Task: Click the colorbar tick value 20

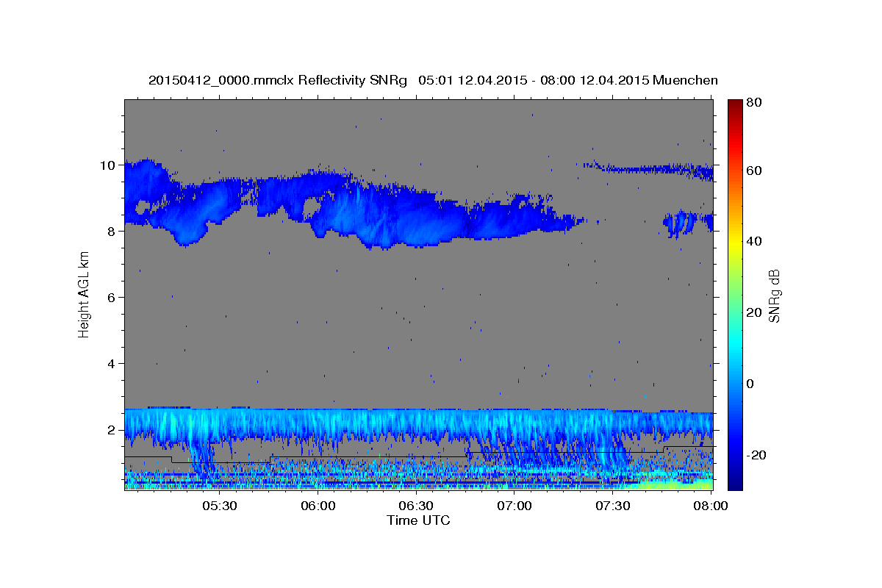Action: [x=753, y=312]
